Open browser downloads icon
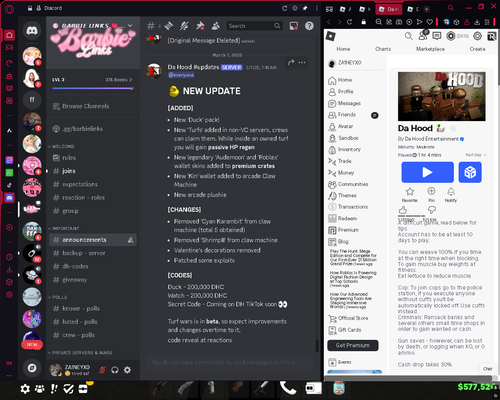Screen dimensions: 500x400 477,22
